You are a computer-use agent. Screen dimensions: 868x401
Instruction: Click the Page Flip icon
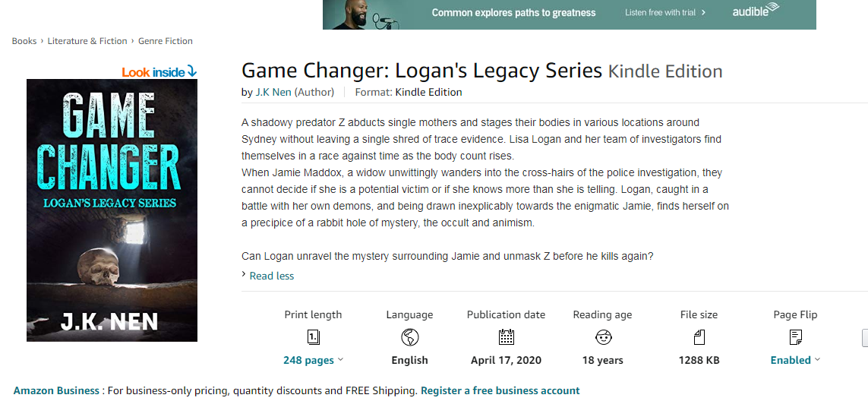[795, 337]
